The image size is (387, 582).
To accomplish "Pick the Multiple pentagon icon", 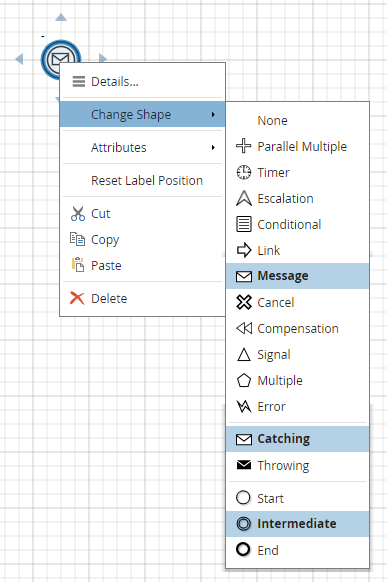I will tap(243, 380).
